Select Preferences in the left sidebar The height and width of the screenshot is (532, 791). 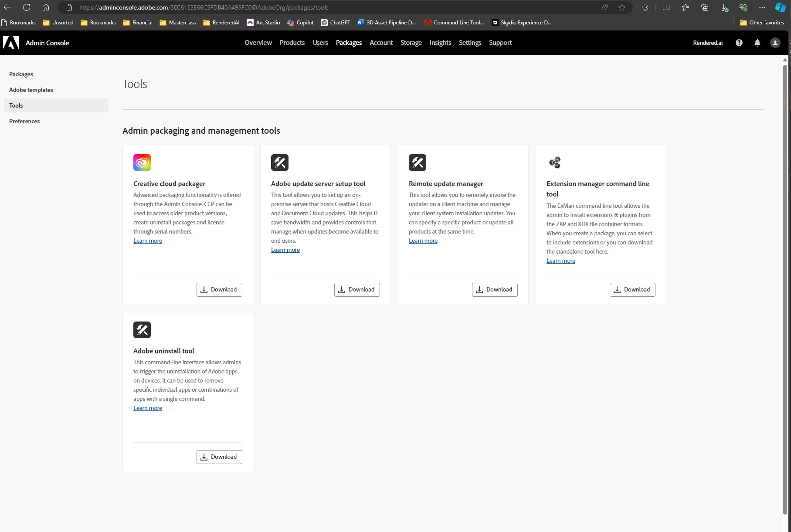[56, 121]
